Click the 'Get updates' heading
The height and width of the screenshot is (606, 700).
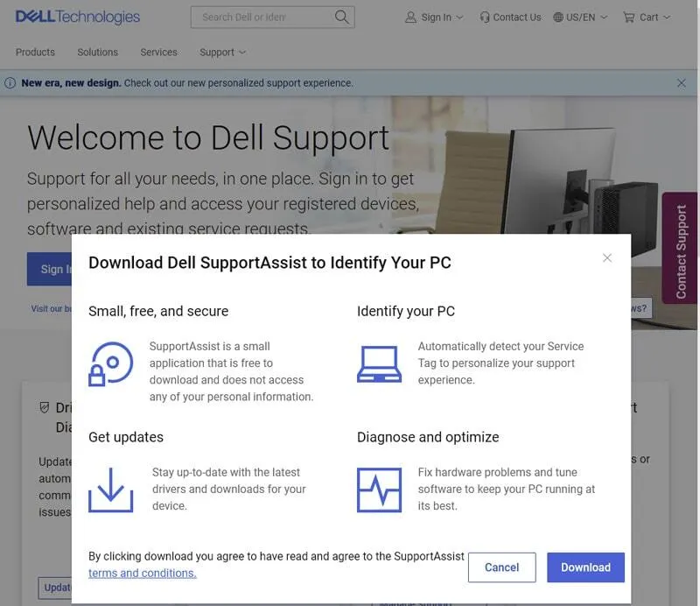[x=126, y=437]
